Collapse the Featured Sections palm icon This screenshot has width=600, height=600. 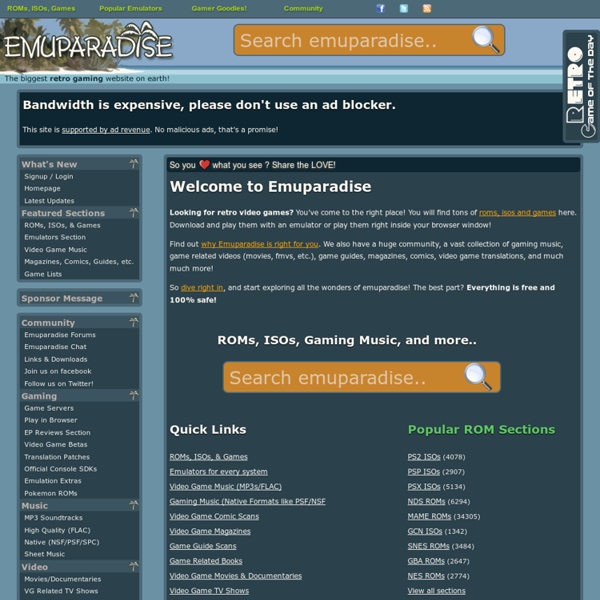point(134,212)
